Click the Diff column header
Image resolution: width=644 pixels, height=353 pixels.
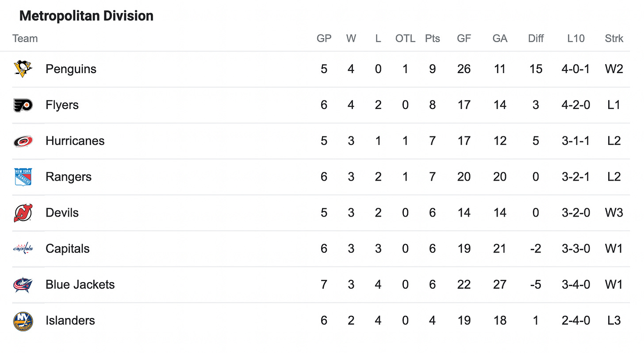click(536, 39)
